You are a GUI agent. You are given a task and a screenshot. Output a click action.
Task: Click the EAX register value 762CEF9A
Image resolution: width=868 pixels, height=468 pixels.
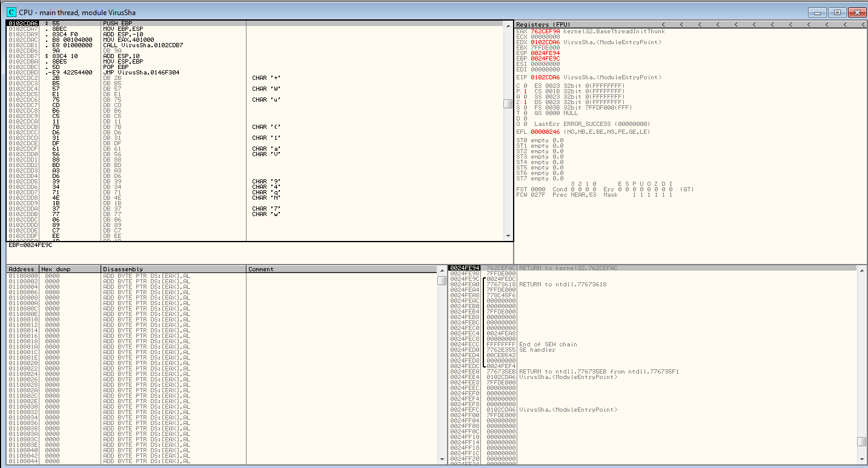(x=545, y=31)
